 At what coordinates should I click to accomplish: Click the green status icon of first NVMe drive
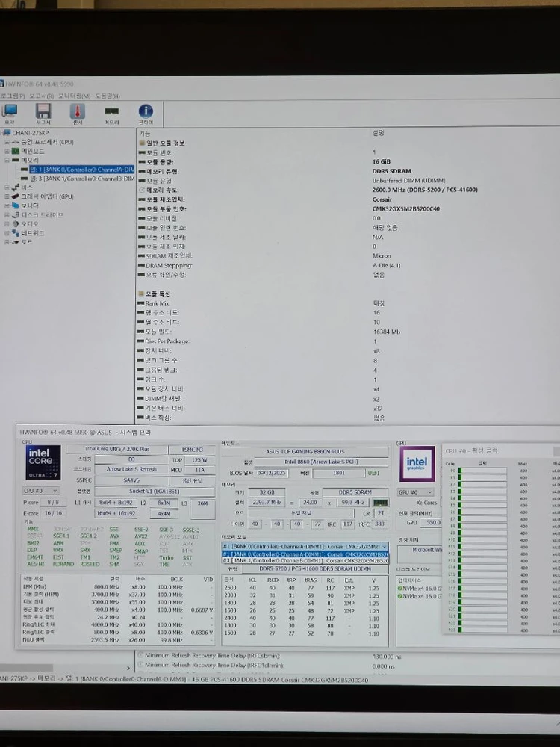point(400,589)
